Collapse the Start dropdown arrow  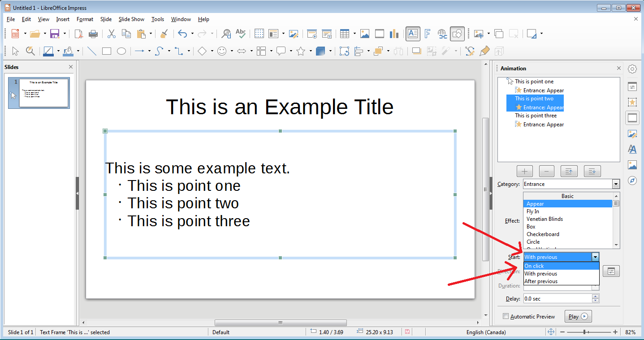point(595,257)
